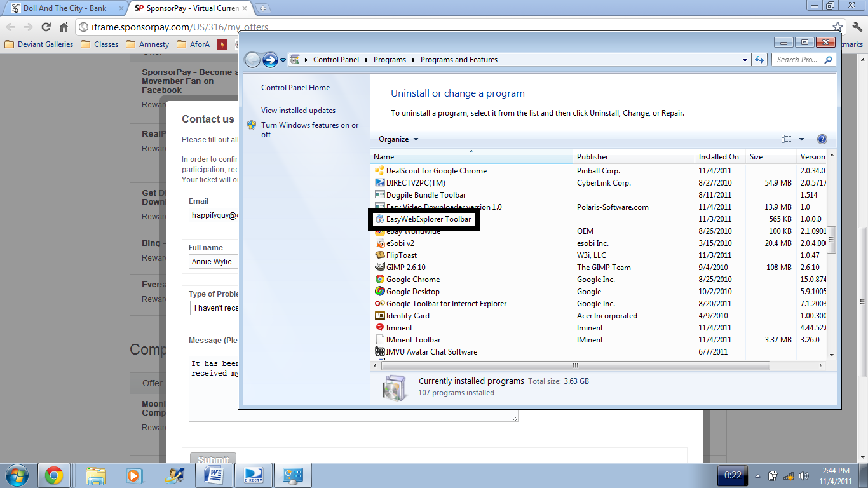Open the Classes bookmark folder

tap(100, 44)
